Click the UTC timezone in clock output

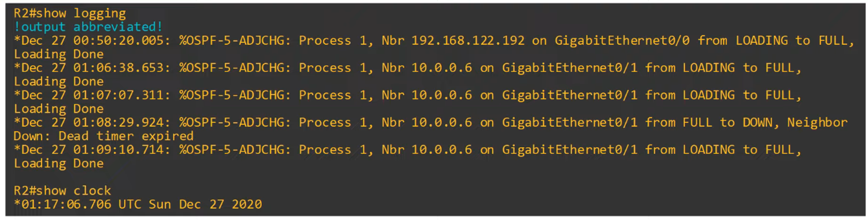pos(129,204)
